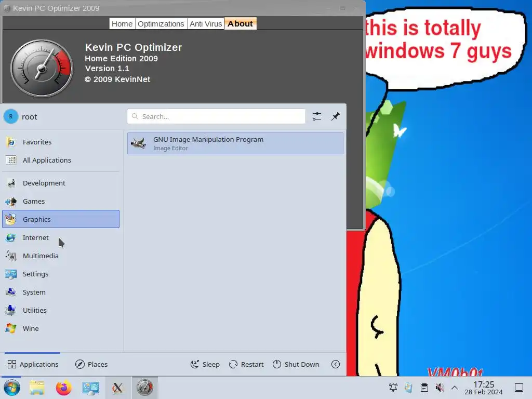Open the Home tab in Kevin PC Optimizer

[122, 24]
